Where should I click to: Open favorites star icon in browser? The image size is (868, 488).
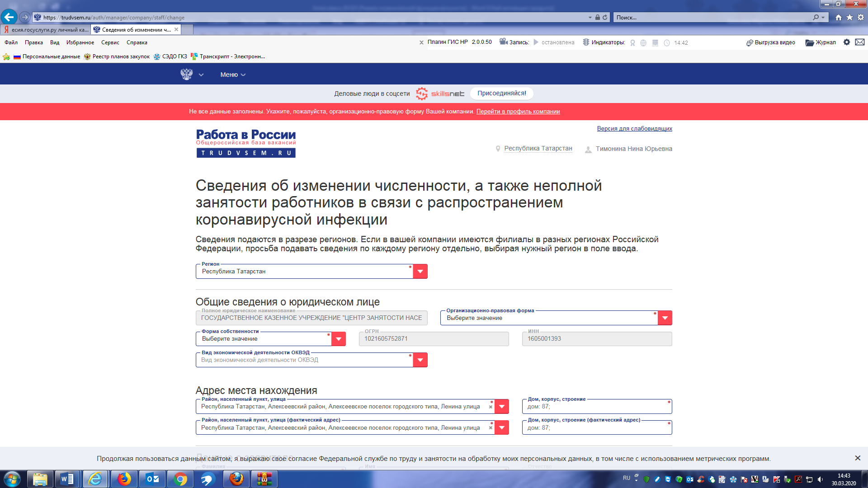click(x=849, y=18)
